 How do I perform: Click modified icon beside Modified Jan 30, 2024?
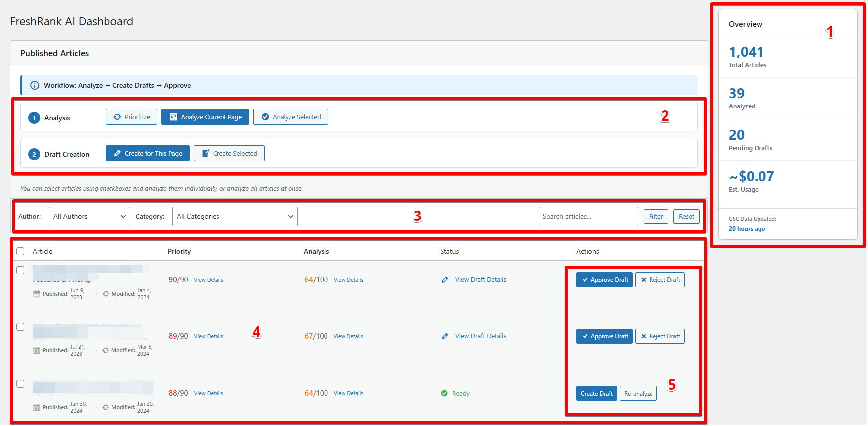[106, 407]
